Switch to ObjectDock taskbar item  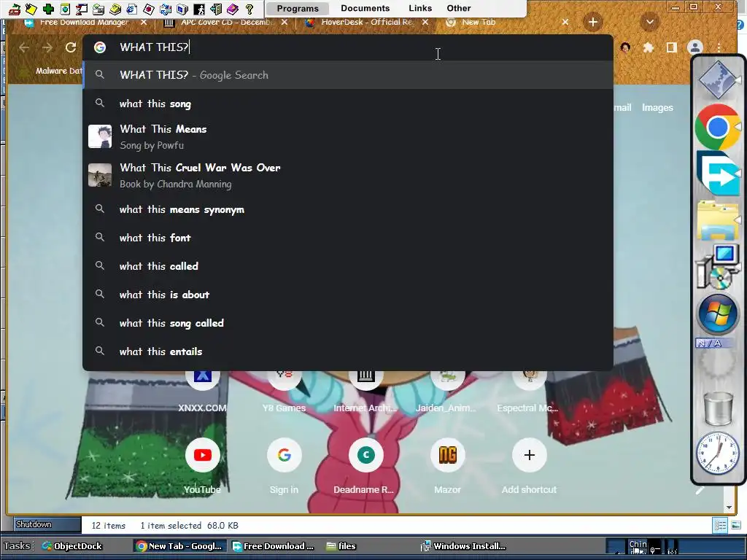click(72, 546)
